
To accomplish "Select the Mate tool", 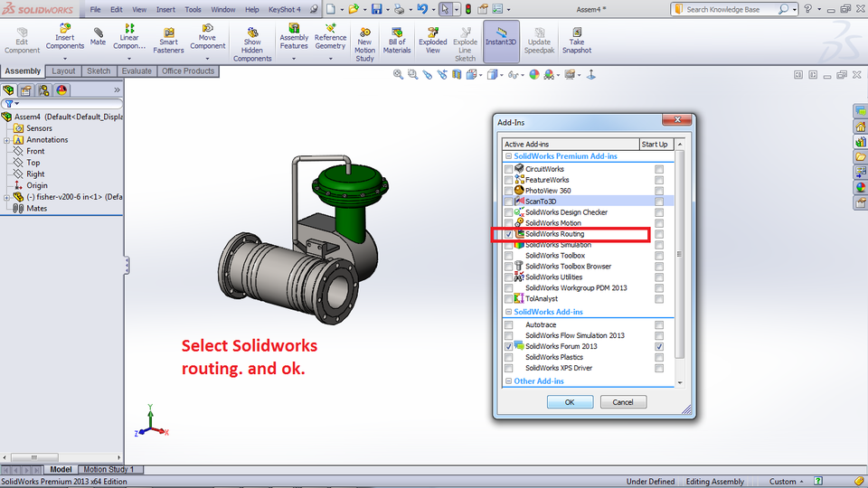I will (98, 36).
